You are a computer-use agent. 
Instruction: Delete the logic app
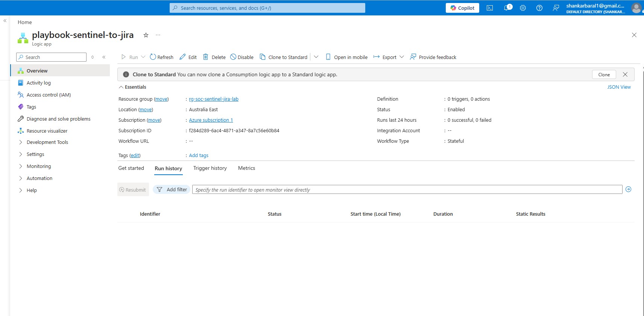pos(214,57)
